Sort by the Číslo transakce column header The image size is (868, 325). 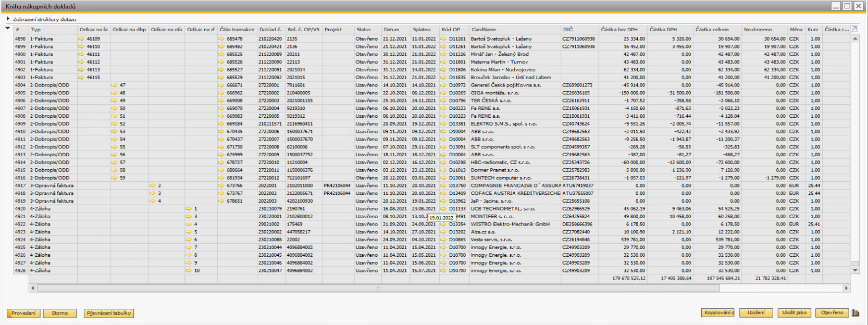(237, 30)
